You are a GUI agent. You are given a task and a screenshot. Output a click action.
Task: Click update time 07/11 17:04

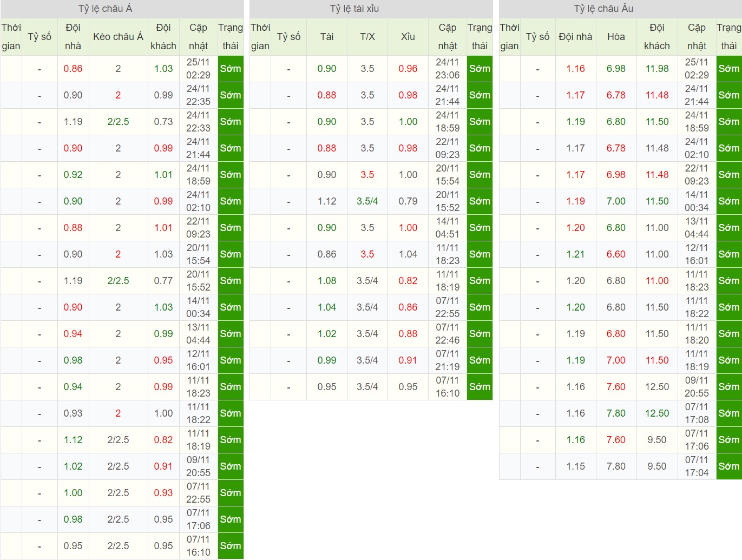click(697, 466)
